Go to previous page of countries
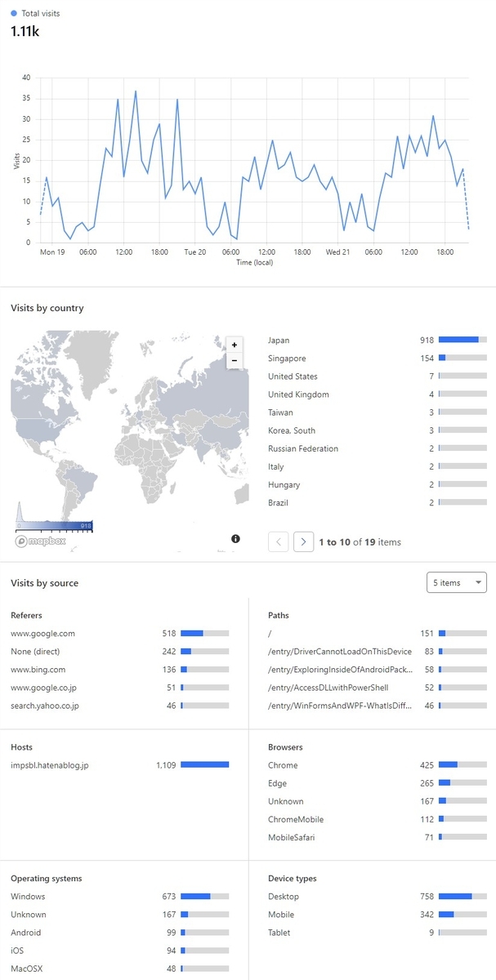 click(279, 541)
